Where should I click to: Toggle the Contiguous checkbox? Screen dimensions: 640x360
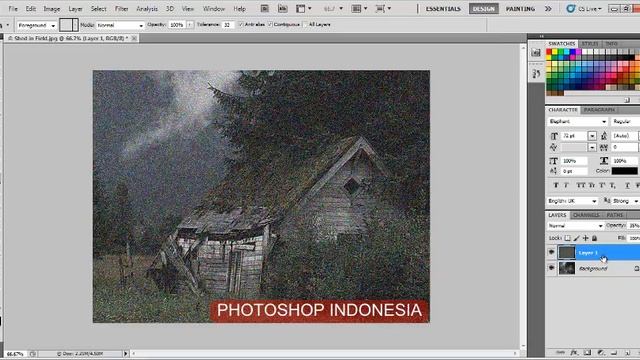pyautogui.click(x=270, y=24)
